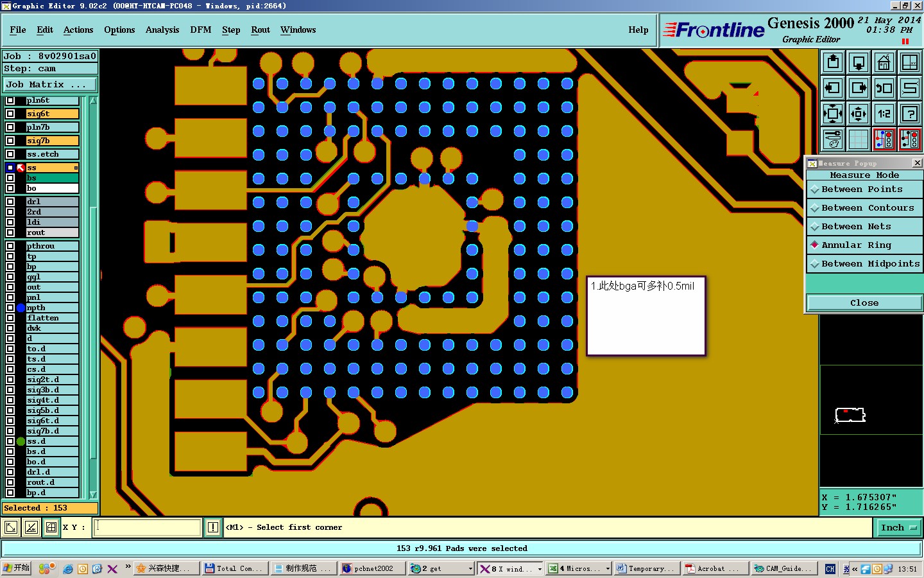This screenshot has width=924, height=578.
Task: Toggle checkbox for pthrou layer
Action: pyautogui.click(x=10, y=246)
